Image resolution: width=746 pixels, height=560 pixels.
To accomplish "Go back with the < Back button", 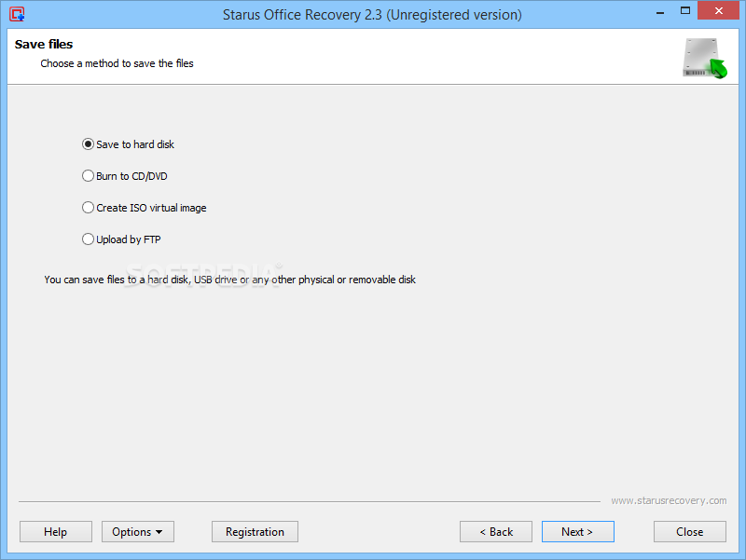I will pyautogui.click(x=496, y=531).
